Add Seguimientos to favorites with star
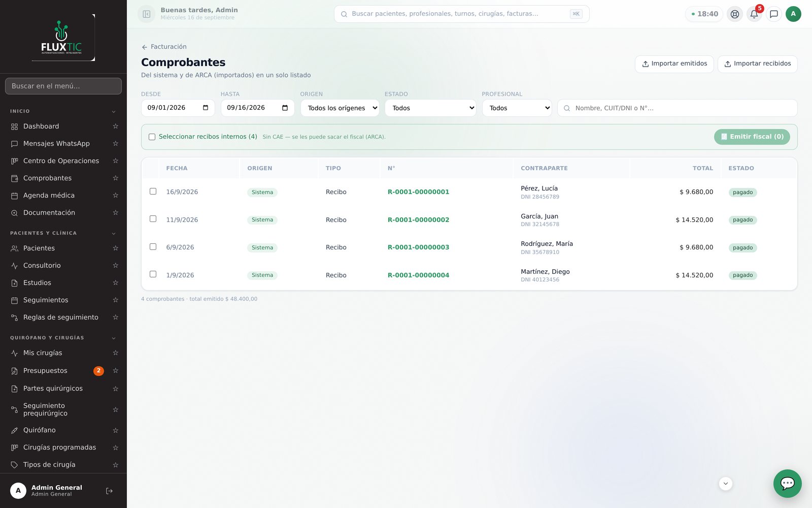This screenshot has width=812, height=508. pyautogui.click(x=115, y=300)
